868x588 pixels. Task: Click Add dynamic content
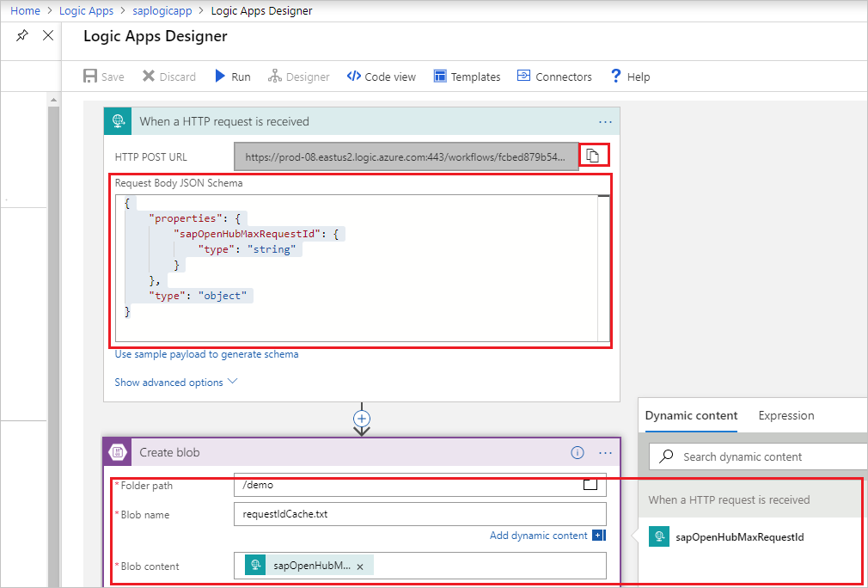click(540, 535)
